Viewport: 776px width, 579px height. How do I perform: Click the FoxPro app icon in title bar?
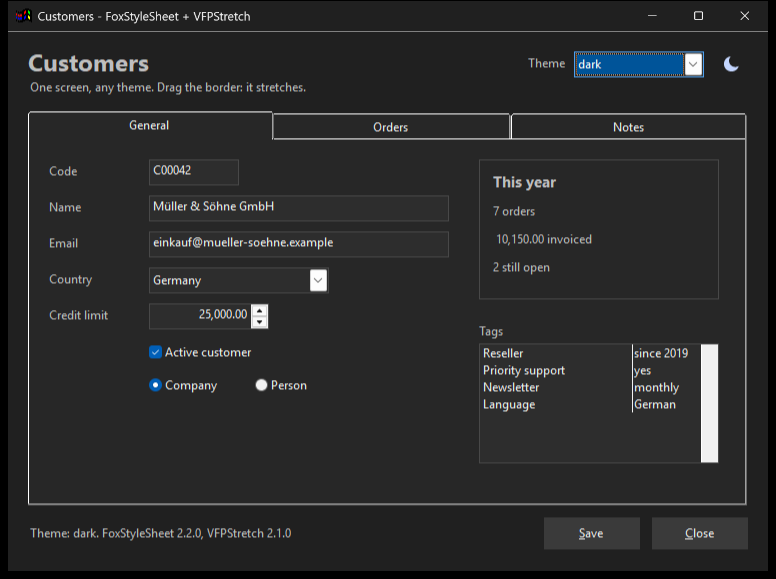click(23, 16)
